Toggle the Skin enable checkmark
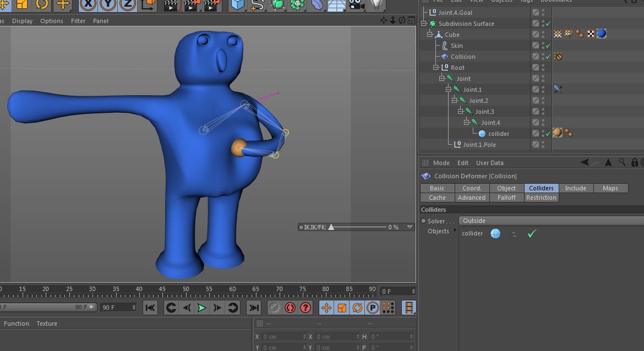Viewport: 644px width, 351px height. point(548,46)
